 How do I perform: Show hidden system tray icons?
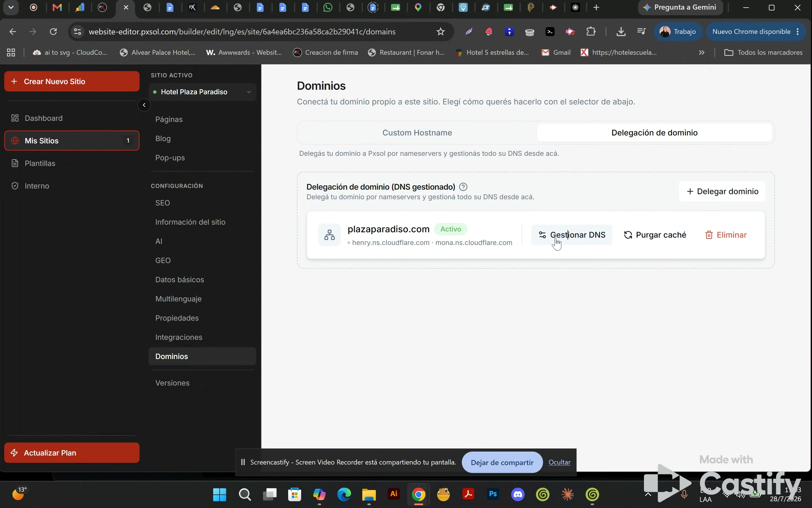pyautogui.click(x=648, y=494)
